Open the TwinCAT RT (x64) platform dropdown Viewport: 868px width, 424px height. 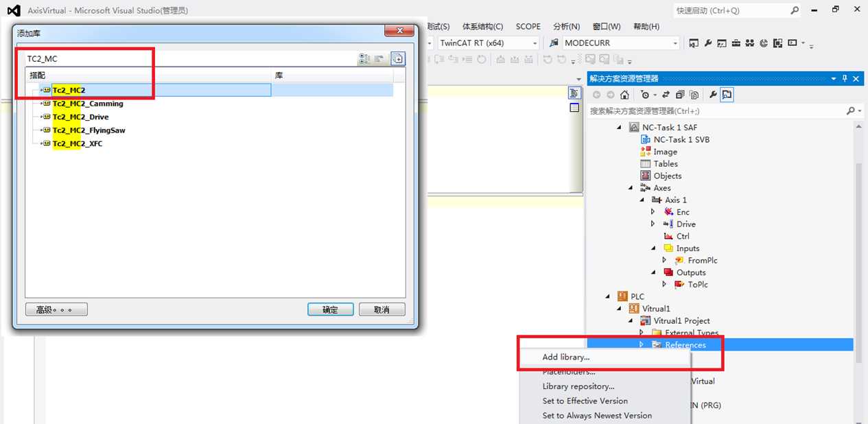click(534, 43)
